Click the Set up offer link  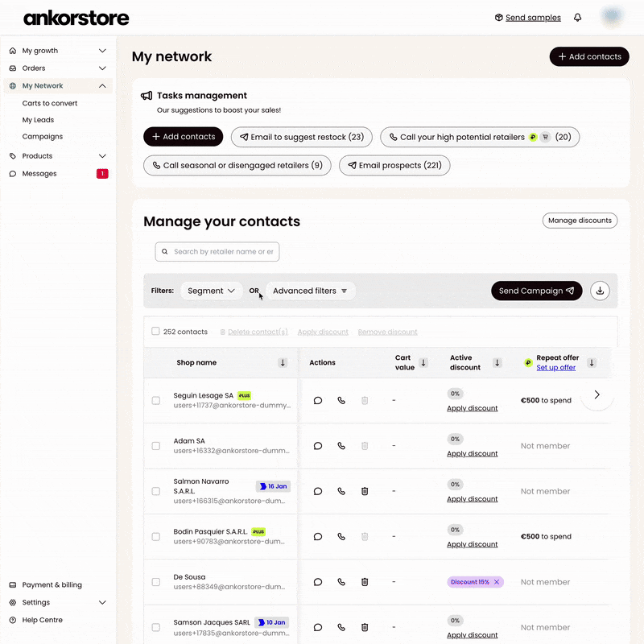pos(555,368)
